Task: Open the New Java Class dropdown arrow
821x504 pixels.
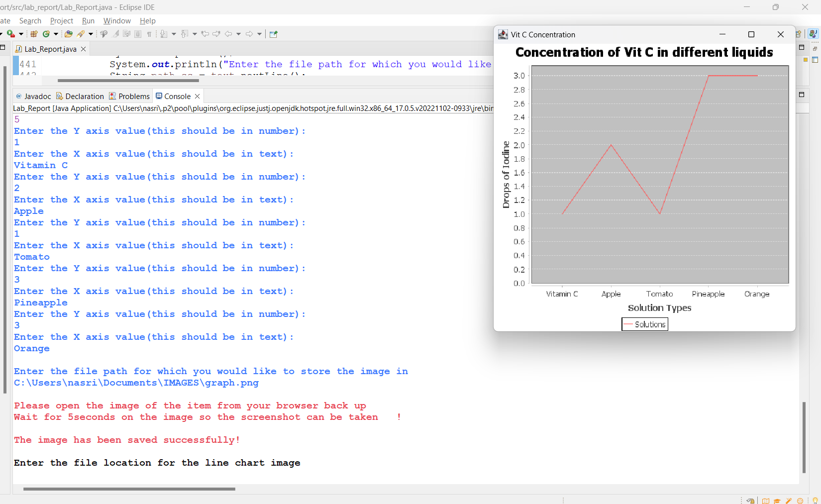Action: [56, 34]
